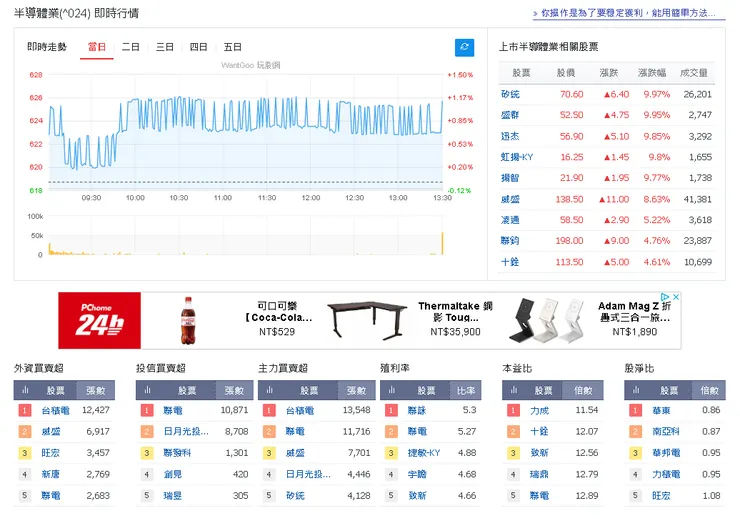This screenshot has width=740, height=519.
Task: Open the promo link at top right
Action: pyautogui.click(x=628, y=13)
